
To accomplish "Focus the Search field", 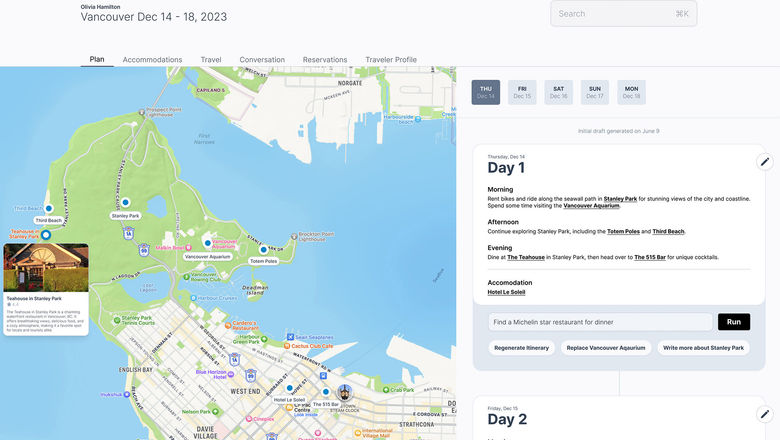I will [623, 14].
